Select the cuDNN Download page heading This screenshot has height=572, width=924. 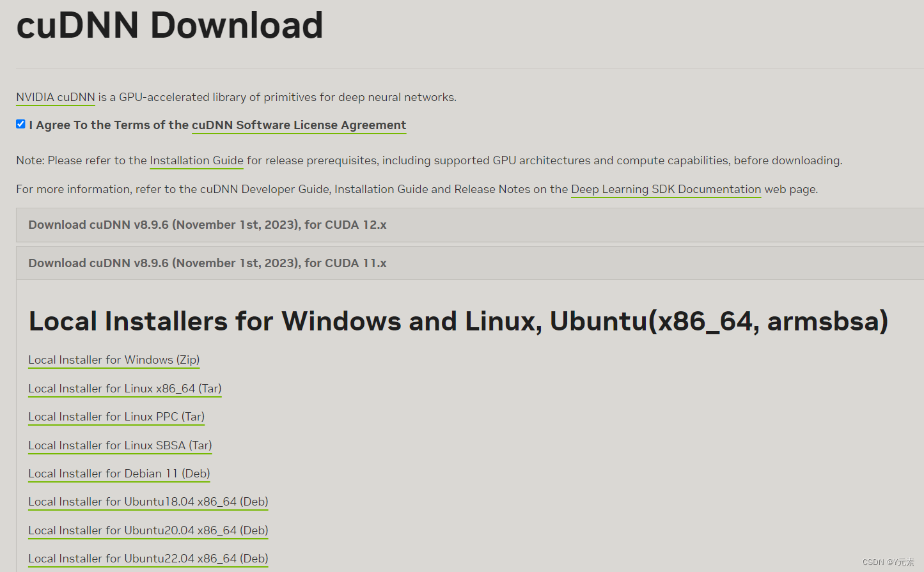point(169,26)
